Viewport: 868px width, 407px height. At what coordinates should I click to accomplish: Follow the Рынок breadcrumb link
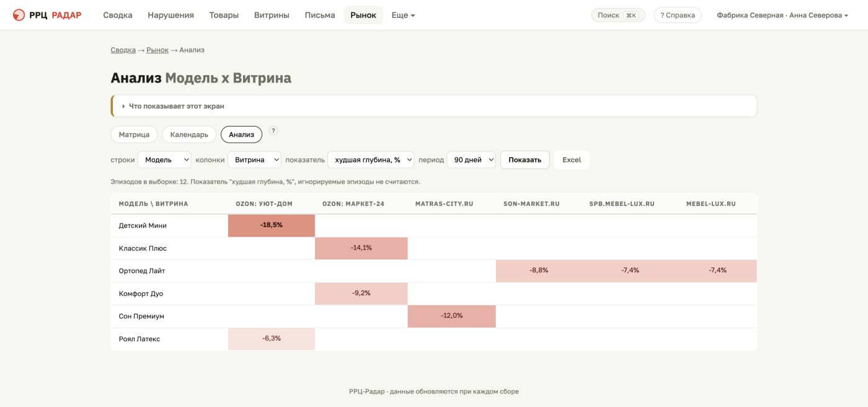coord(157,50)
